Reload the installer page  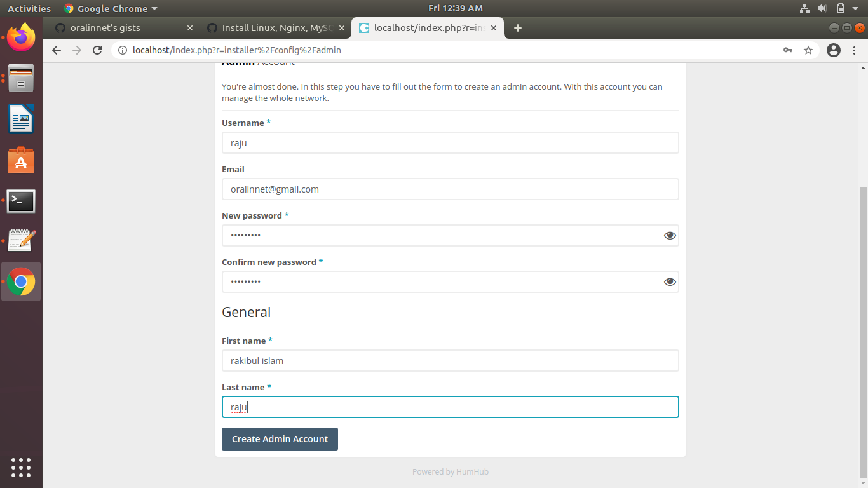[97, 50]
